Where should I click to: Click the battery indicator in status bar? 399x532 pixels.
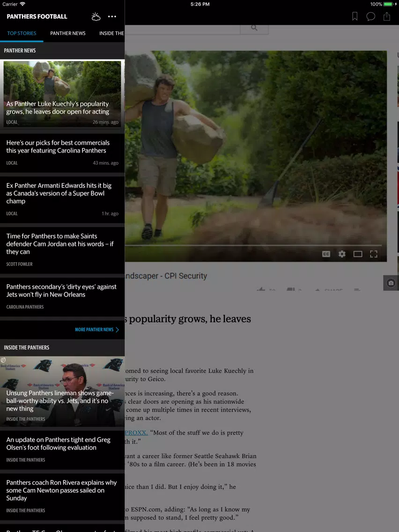click(x=389, y=4)
